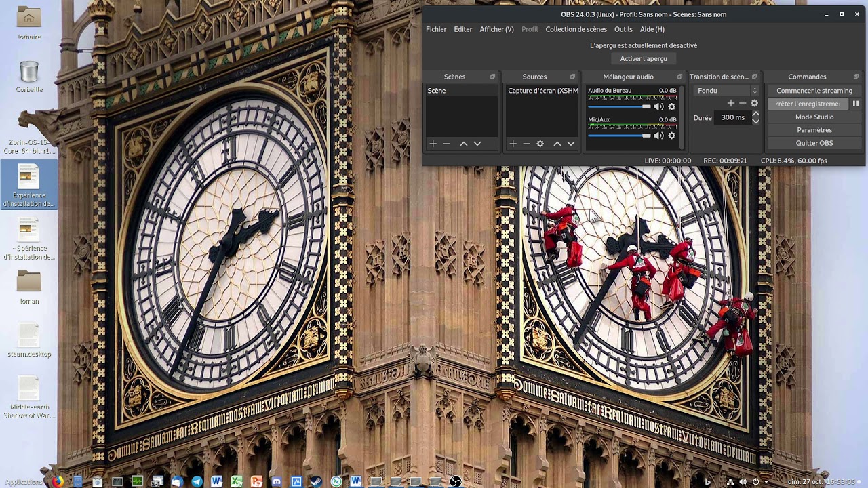Mute the Audio du Bureau speaker

[x=658, y=106]
